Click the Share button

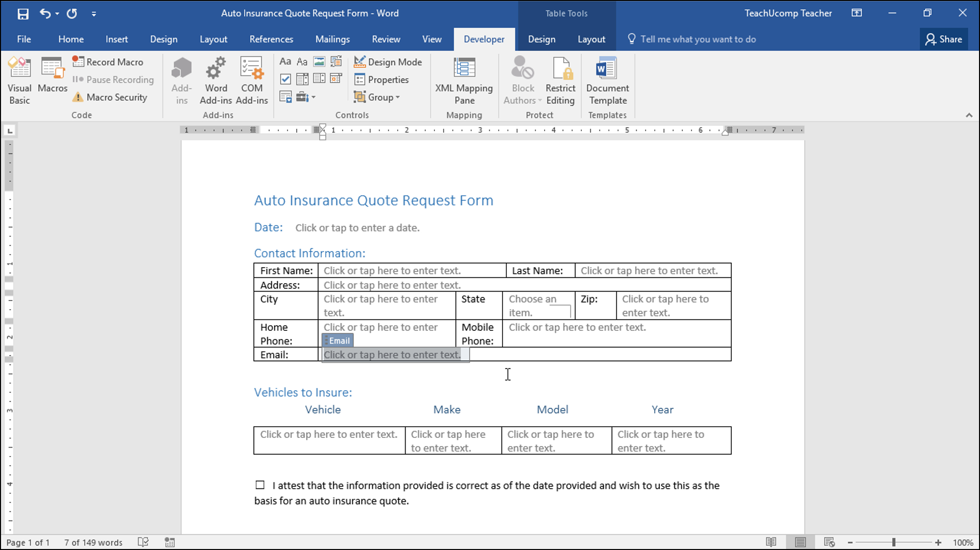946,38
